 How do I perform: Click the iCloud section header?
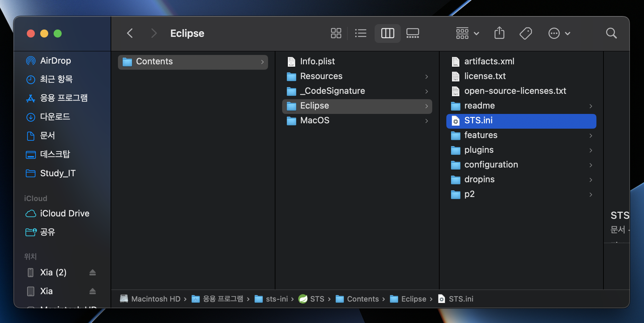[36, 198]
